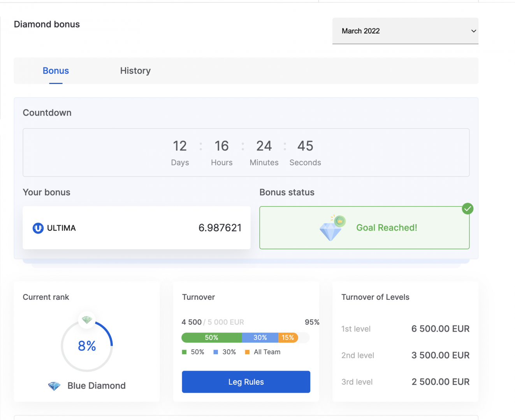
Task: Select the Bonus tab
Action: coord(56,71)
